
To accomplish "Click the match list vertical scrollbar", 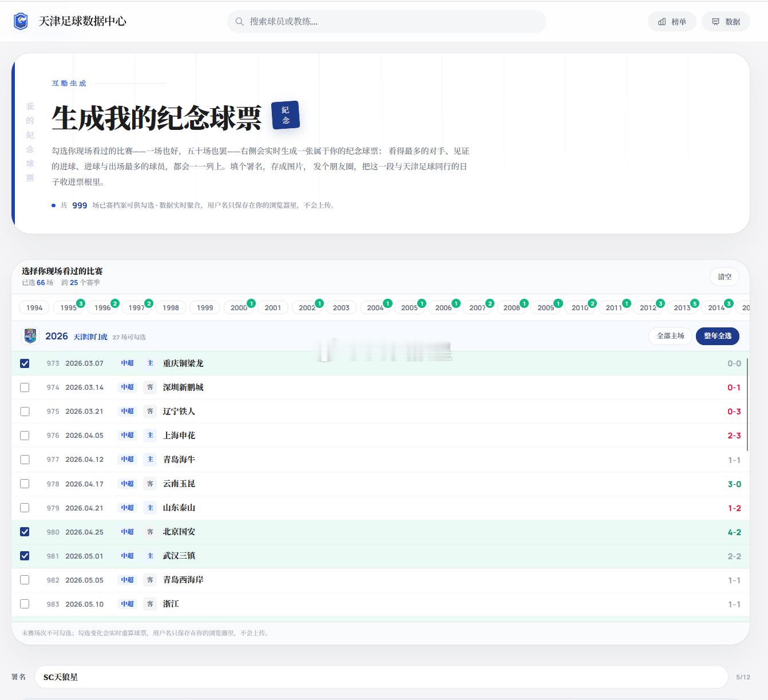I will (747, 404).
